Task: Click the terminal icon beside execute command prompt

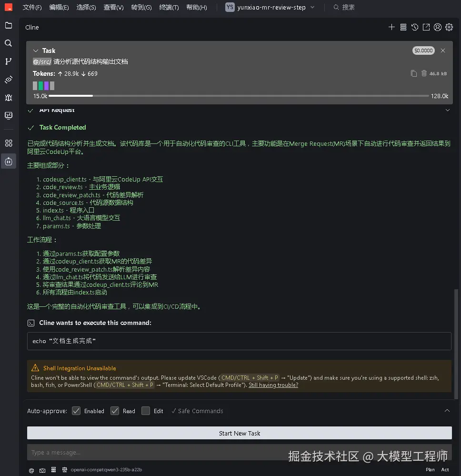Action: (x=31, y=323)
